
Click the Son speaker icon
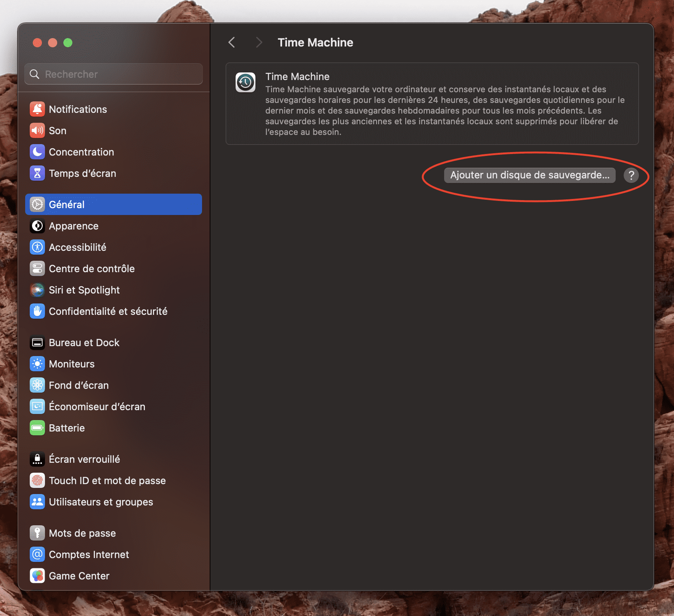point(37,131)
